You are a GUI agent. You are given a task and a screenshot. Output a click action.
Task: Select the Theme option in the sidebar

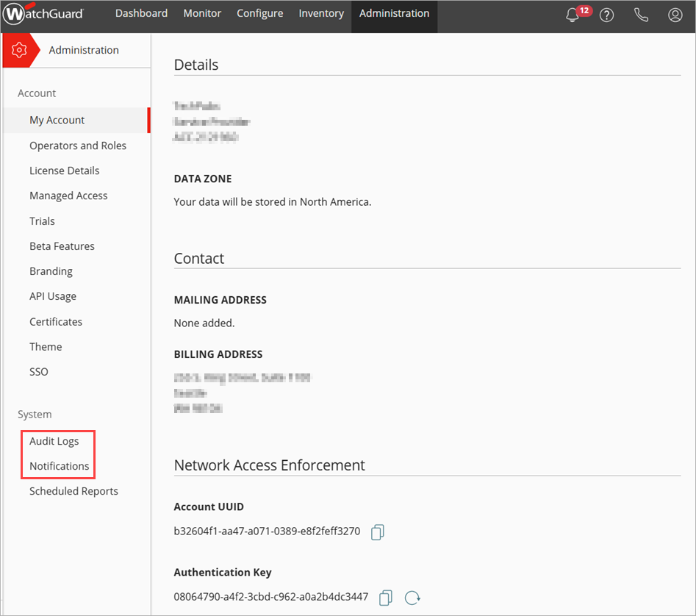click(46, 346)
